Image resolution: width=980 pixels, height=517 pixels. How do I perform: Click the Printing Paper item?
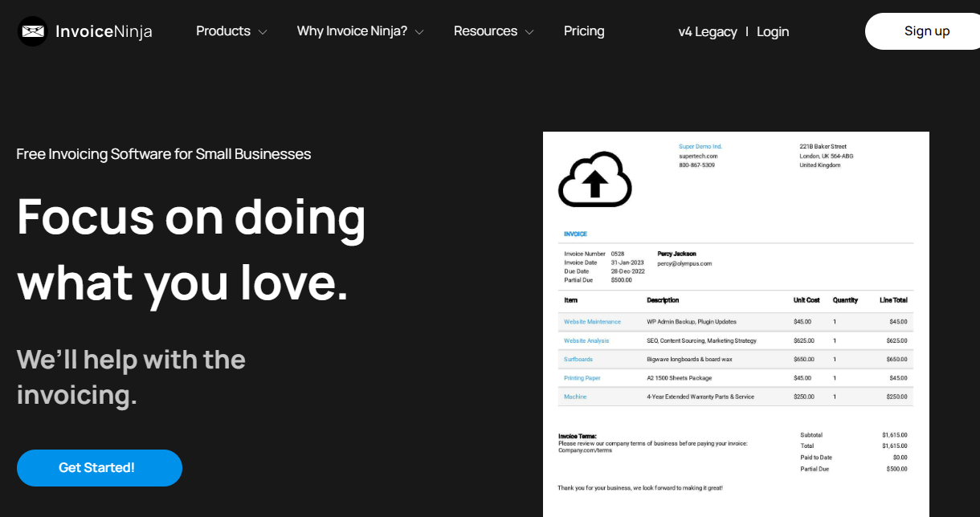tap(582, 378)
